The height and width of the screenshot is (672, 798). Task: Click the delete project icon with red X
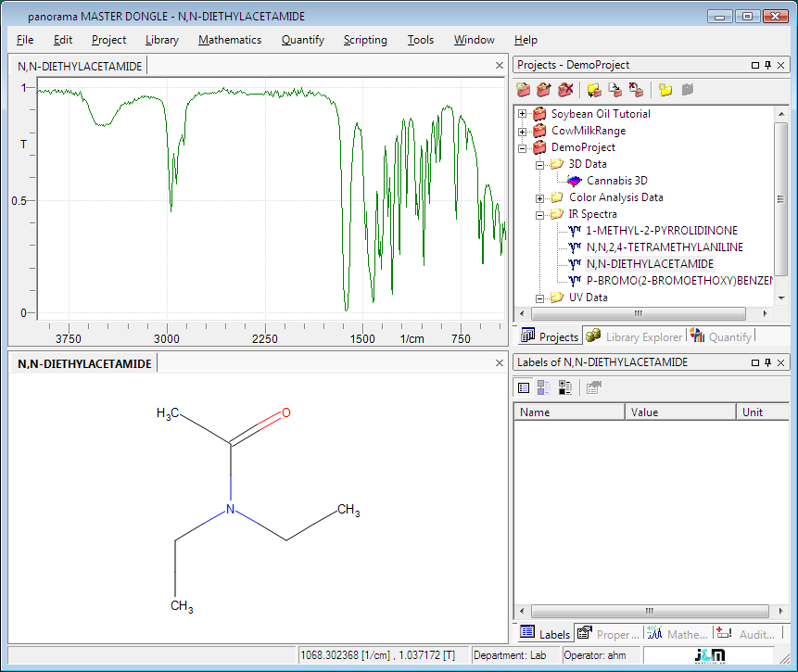(x=565, y=90)
